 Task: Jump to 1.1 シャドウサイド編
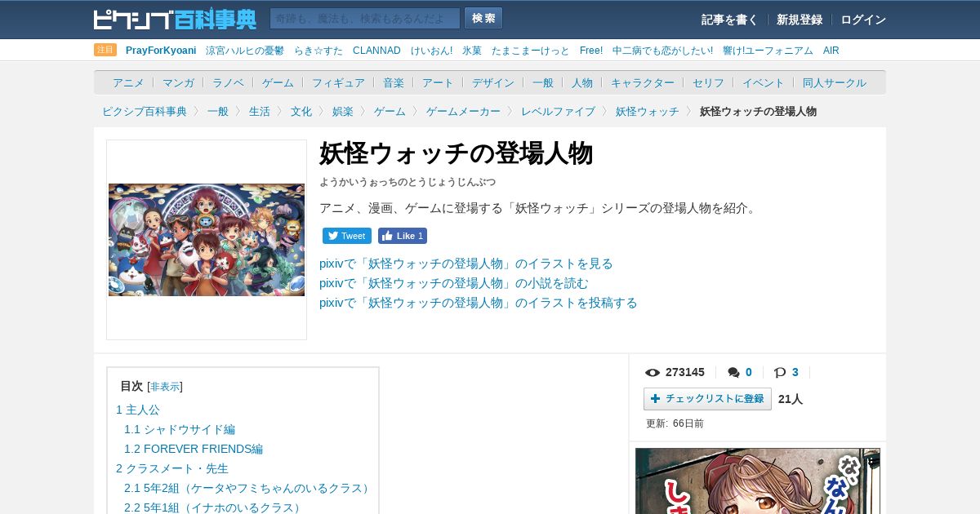coord(180,429)
